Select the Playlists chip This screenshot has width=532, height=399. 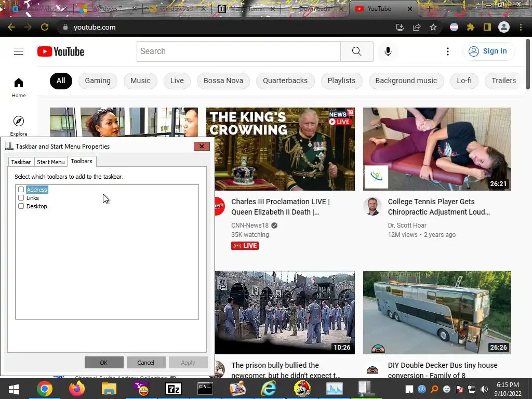pyautogui.click(x=342, y=81)
